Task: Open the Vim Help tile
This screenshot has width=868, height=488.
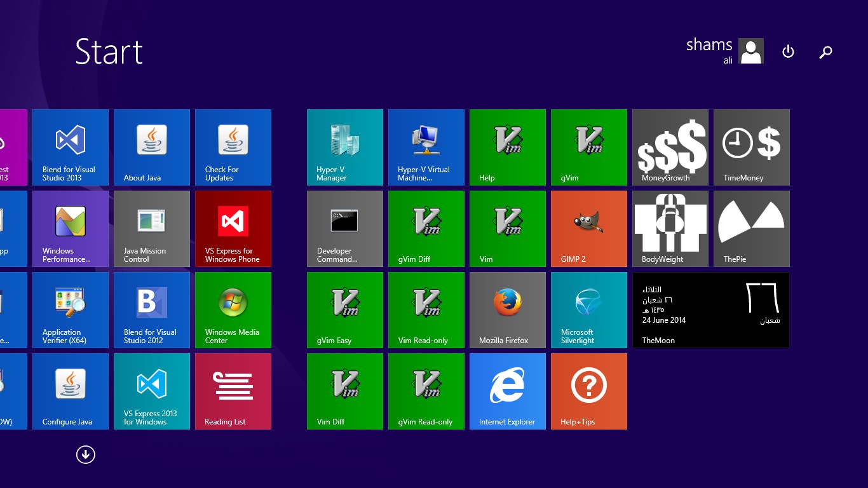Action: click(x=508, y=147)
